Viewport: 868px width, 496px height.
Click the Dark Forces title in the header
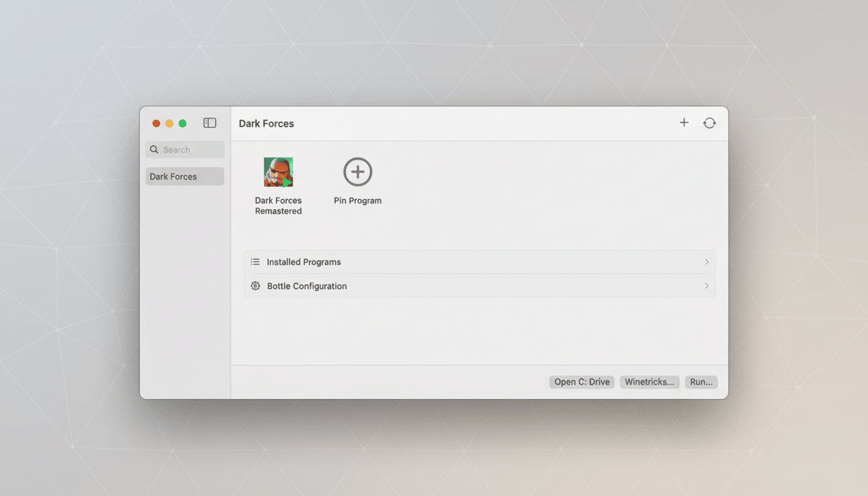click(266, 123)
